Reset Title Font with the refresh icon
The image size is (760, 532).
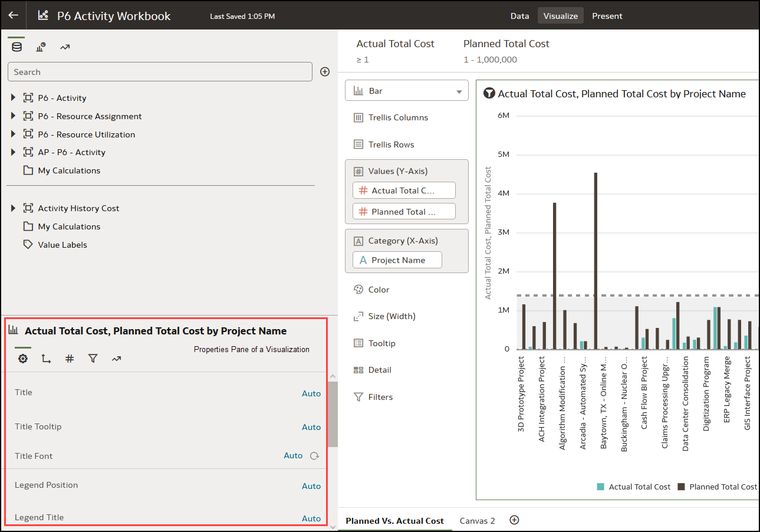tap(315, 456)
